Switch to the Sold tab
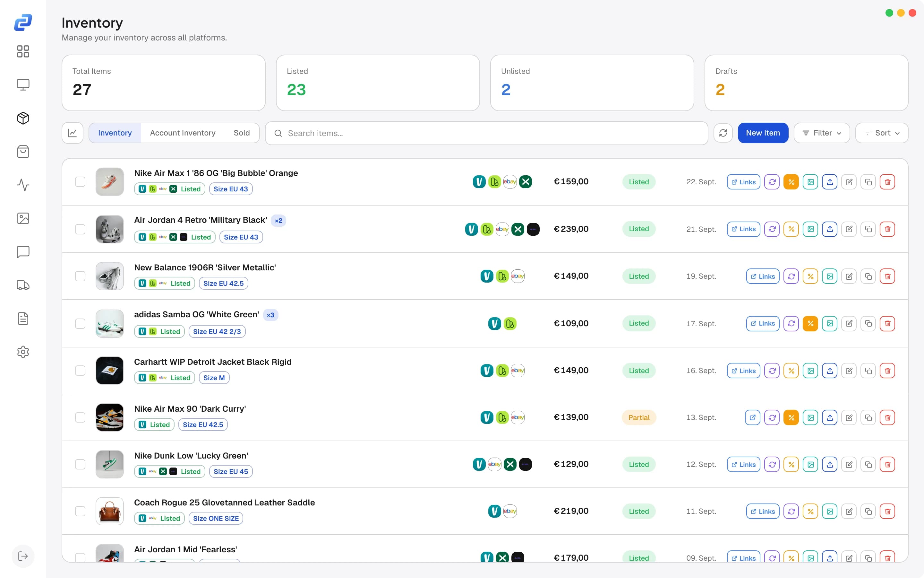The width and height of the screenshot is (924, 578). click(x=242, y=133)
